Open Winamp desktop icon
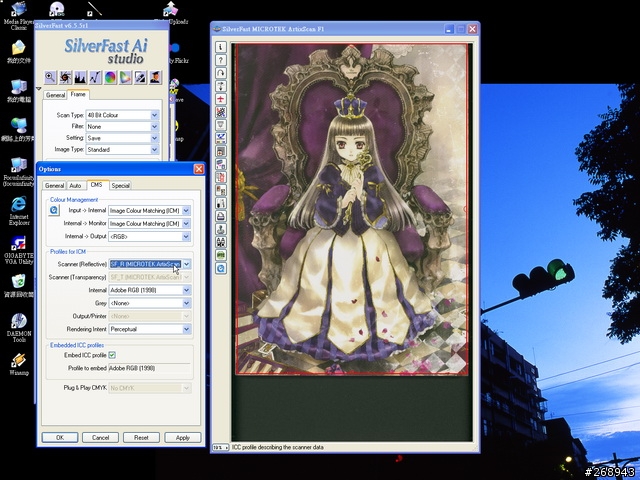Screen dimensions: 640x480 pyautogui.click(x=19, y=364)
